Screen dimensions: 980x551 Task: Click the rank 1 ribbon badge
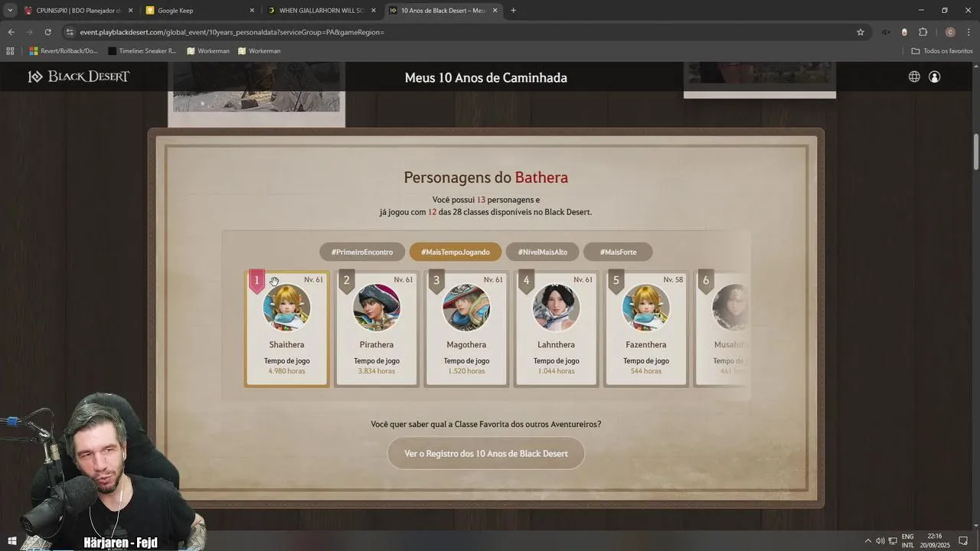point(256,281)
